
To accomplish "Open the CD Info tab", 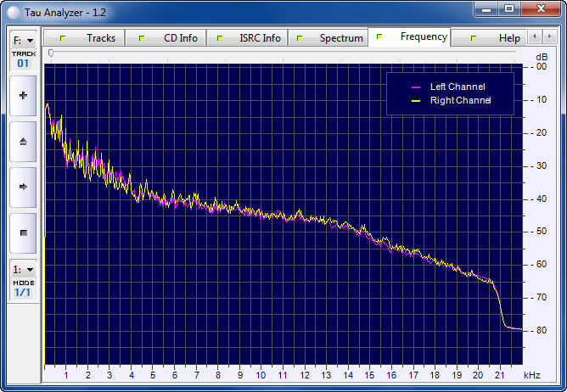I will 171,38.
